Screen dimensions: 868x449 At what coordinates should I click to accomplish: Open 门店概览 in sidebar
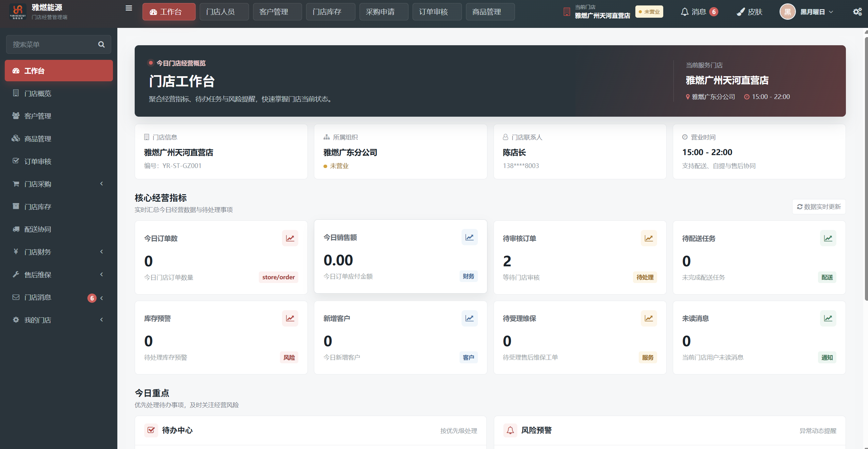click(59, 93)
